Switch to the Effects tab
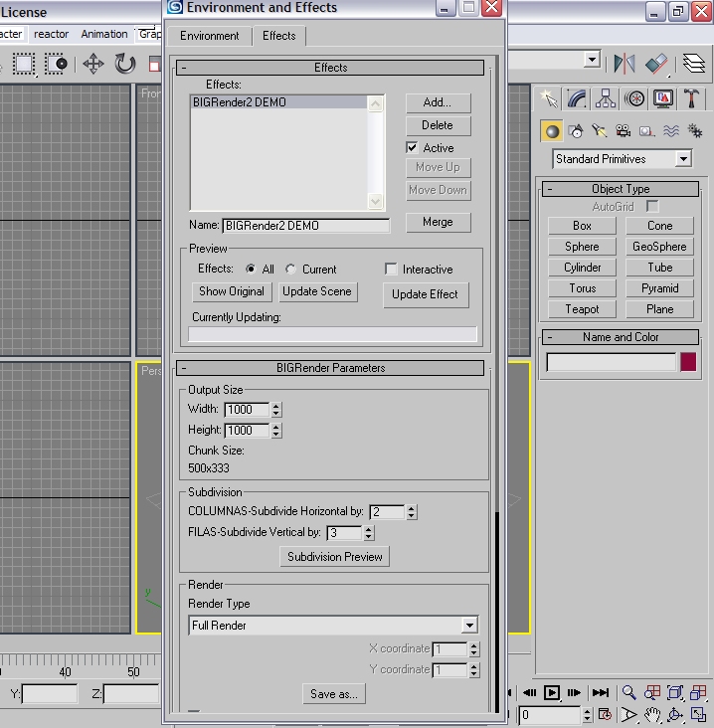This screenshot has height=728, width=714. pos(279,36)
